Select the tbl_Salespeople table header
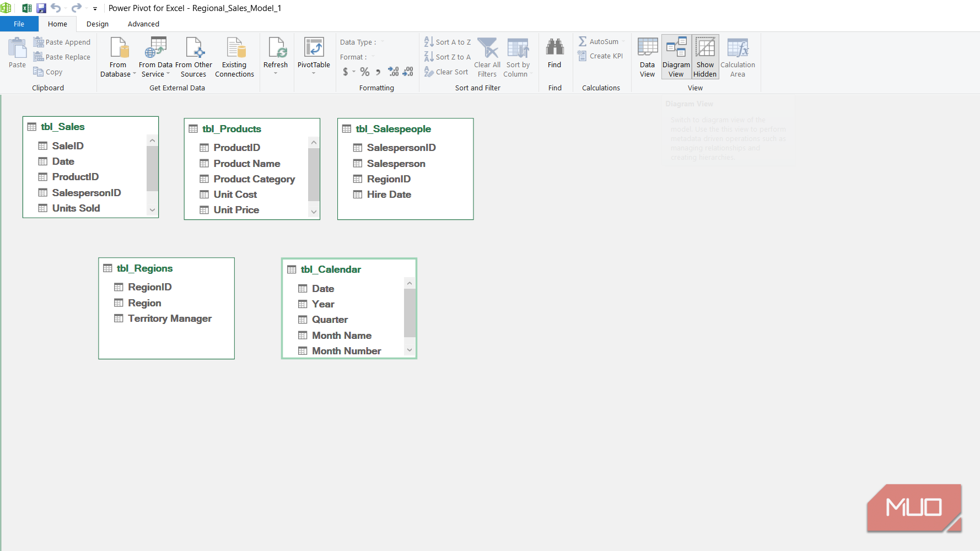 [406, 128]
